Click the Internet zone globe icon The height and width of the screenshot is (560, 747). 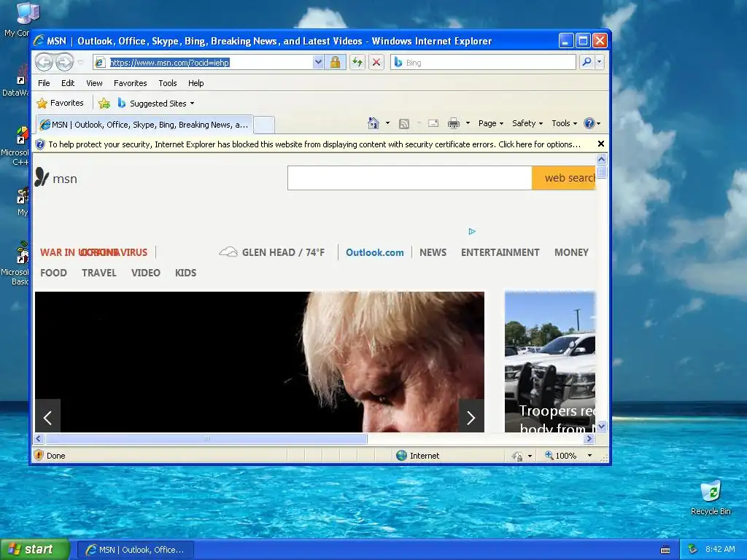point(402,455)
